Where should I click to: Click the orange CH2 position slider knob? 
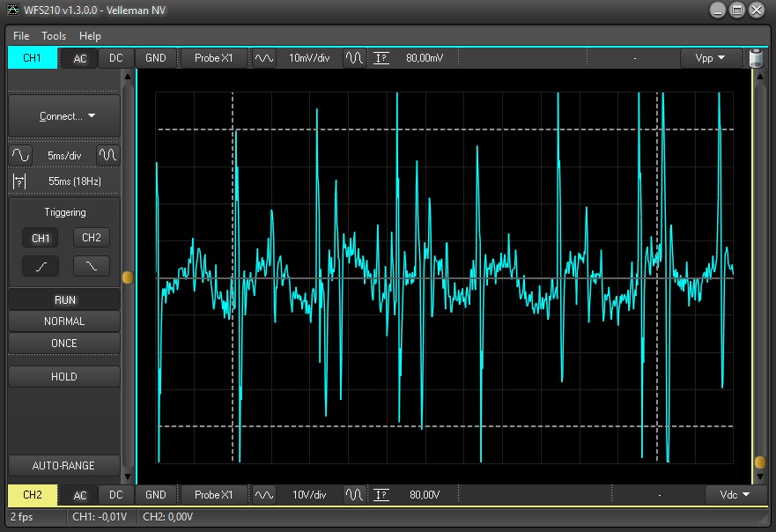(760, 462)
